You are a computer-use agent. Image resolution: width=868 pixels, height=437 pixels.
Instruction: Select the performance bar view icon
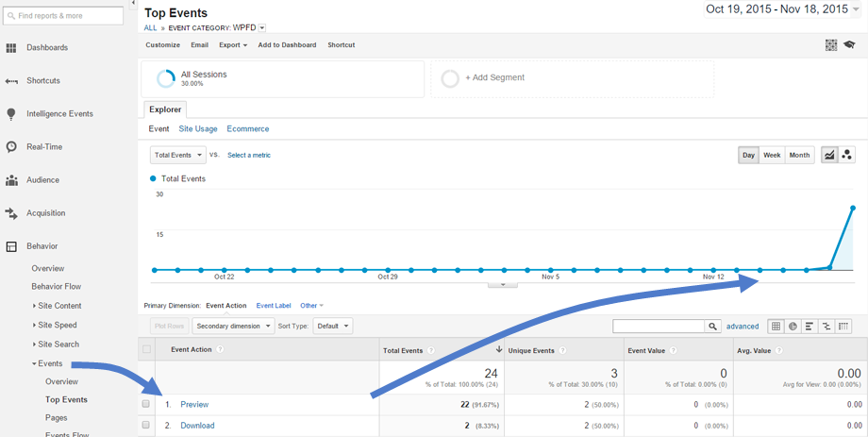coord(810,327)
